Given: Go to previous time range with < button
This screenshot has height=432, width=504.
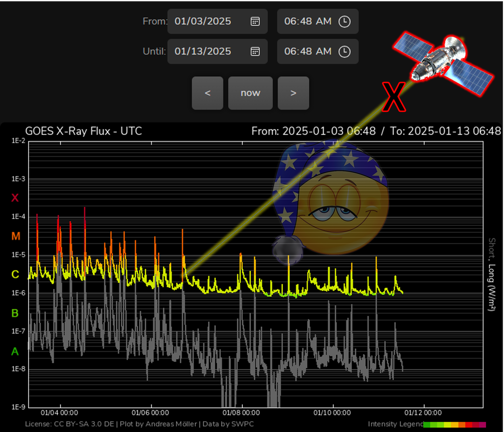Looking at the screenshot, I should click(x=208, y=93).
